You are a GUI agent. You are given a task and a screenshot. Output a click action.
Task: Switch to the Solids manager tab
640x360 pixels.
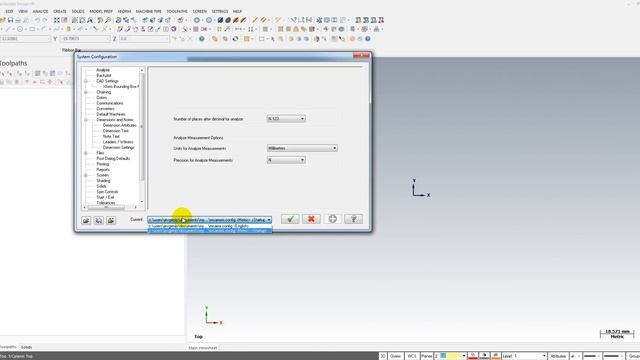point(27,347)
